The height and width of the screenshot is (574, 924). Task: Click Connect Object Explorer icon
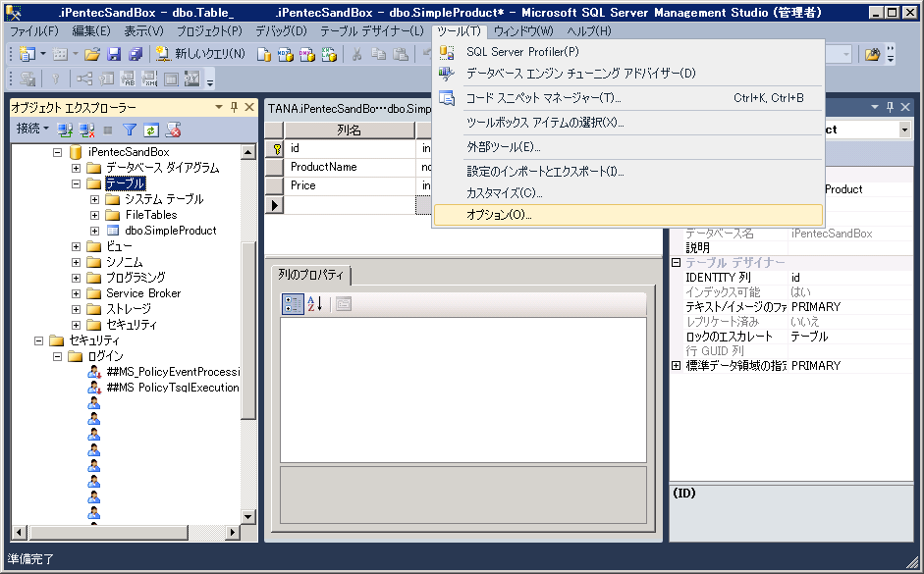[65, 130]
